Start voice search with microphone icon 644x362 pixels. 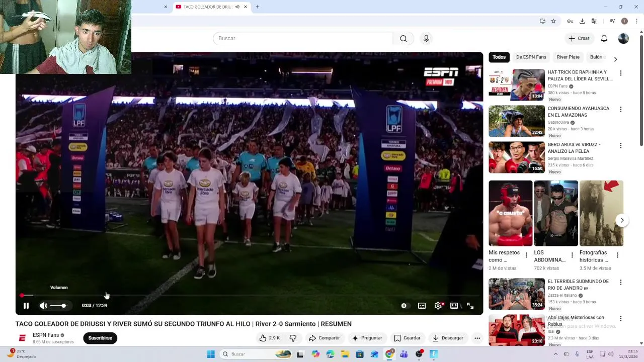pos(426,38)
